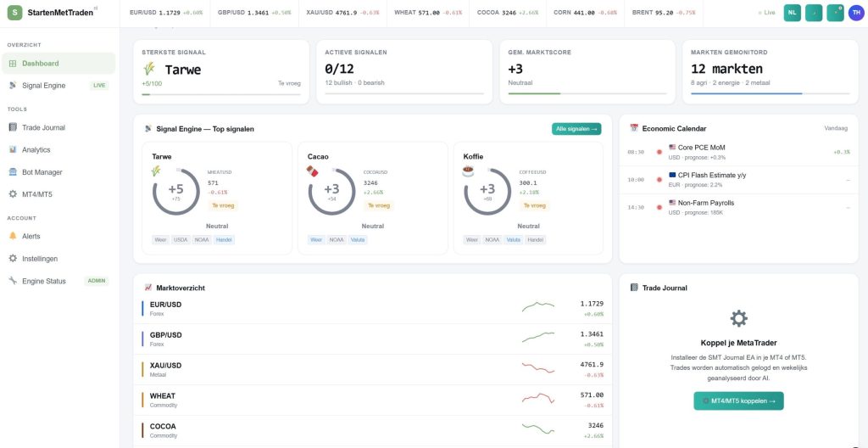Select the GBP/USD row in Marktoverzicht
Viewport: 868px width, 448px height.
(x=373, y=339)
